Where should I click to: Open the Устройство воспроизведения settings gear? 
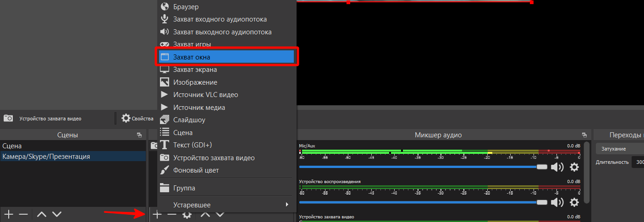click(574, 202)
